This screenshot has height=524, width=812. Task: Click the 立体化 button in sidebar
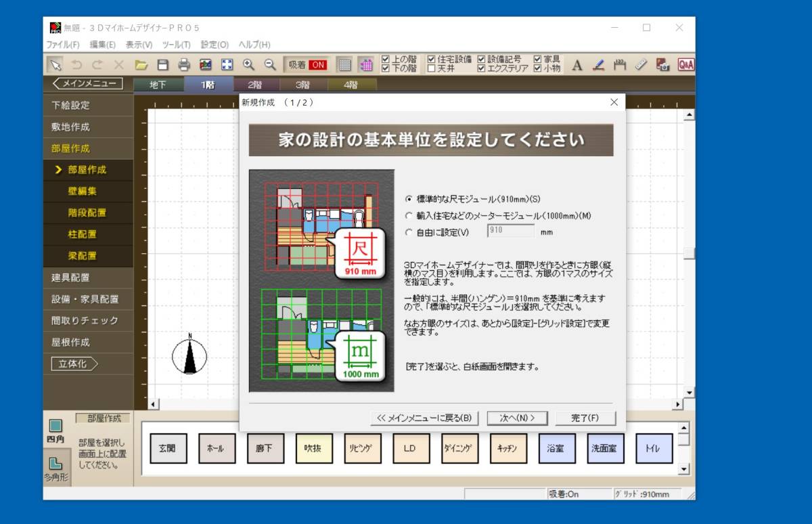(75, 364)
